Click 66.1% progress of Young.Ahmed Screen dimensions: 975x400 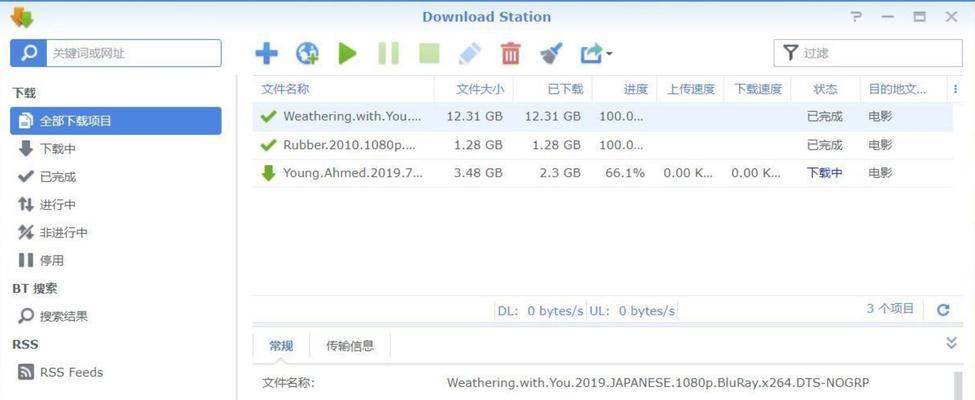click(625, 173)
